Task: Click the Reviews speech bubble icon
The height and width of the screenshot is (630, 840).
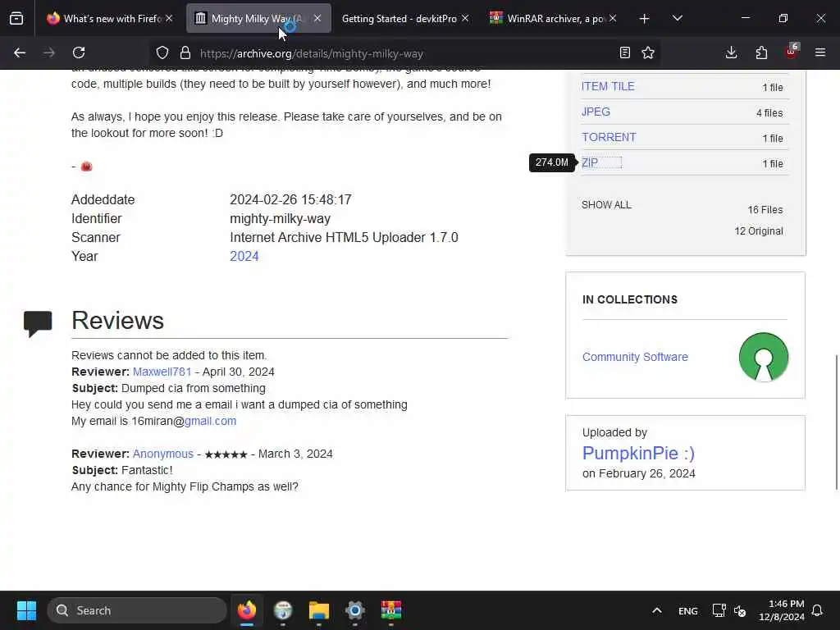Action: point(38,323)
